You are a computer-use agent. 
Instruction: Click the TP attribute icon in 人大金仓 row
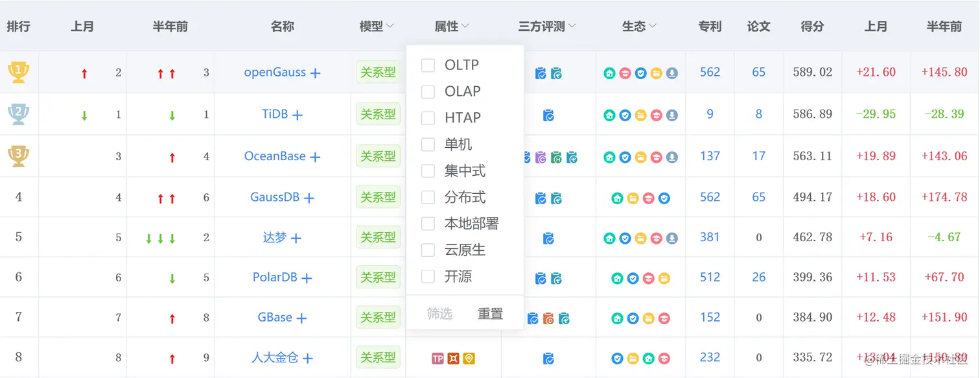(x=437, y=358)
